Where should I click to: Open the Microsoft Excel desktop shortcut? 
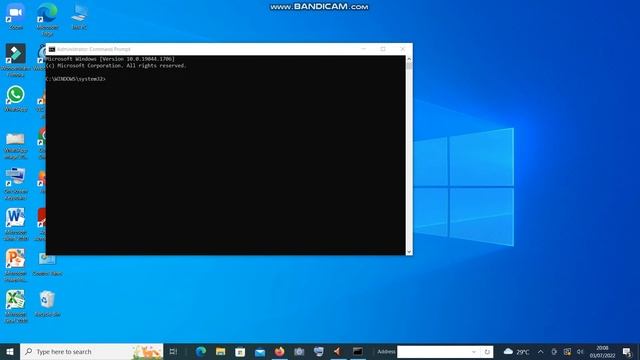[16, 306]
